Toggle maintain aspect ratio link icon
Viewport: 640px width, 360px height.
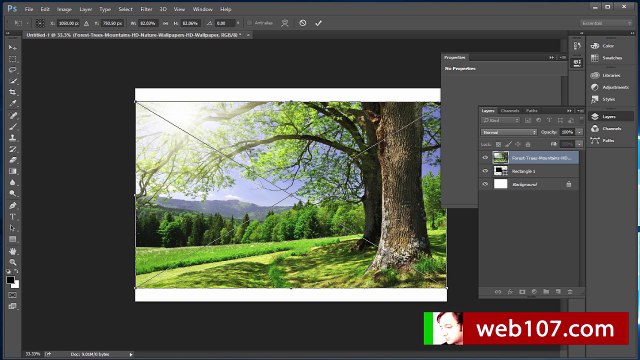(165, 24)
